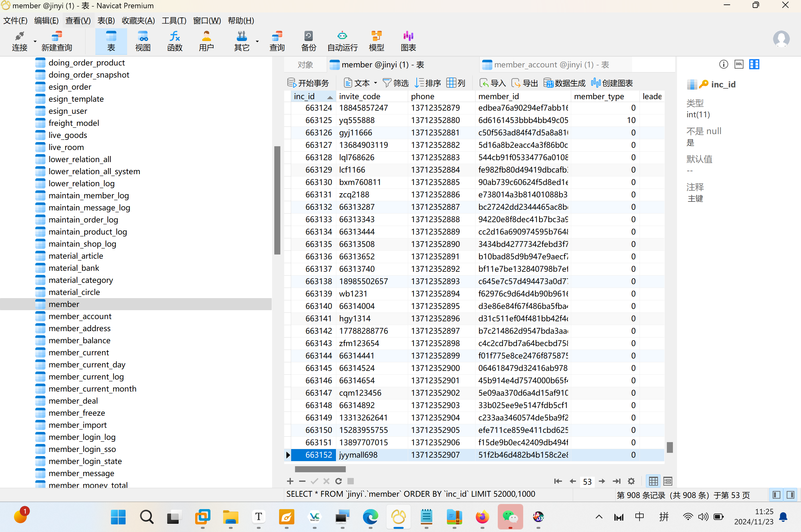The image size is (801, 532).
Task: Show hidden system tray icons chevron
Action: coord(599,517)
